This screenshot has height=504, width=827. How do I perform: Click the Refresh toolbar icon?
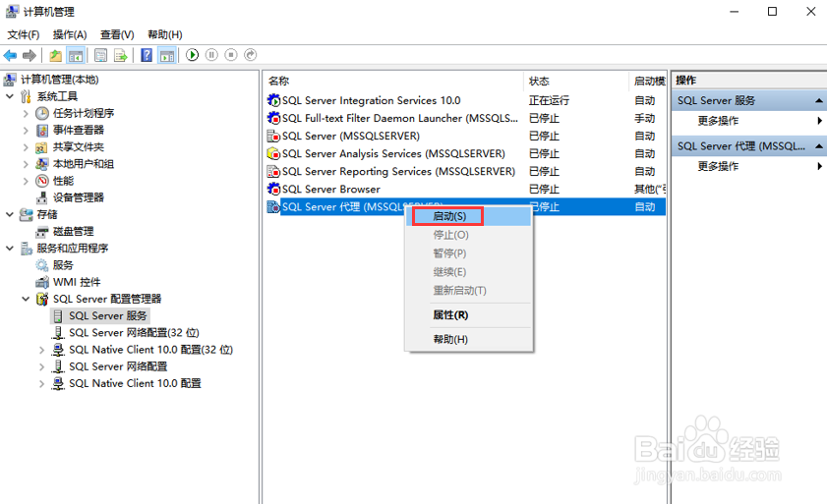click(100, 55)
